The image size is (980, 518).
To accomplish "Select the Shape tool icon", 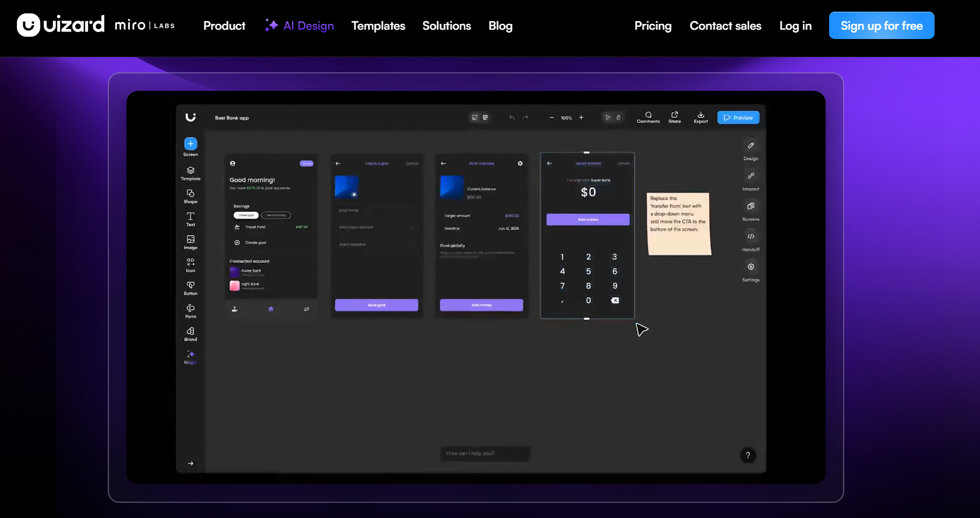I will pyautogui.click(x=191, y=193).
